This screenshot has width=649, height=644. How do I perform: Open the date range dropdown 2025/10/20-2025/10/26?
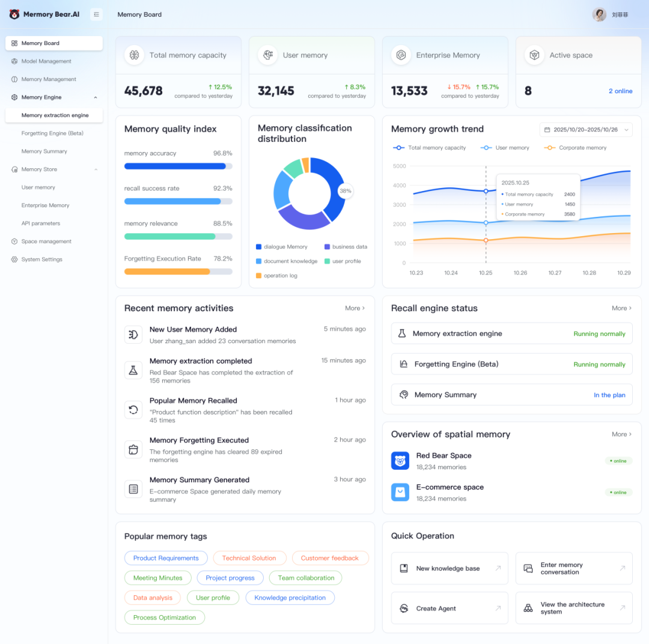point(586,130)
